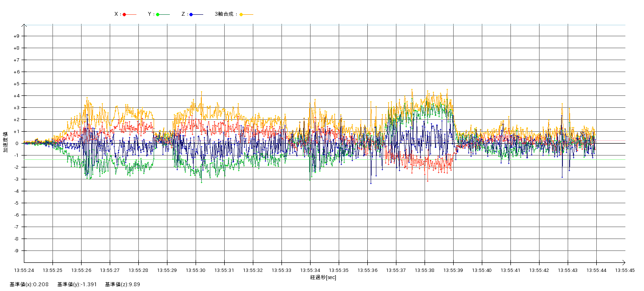The image size is (644, 291).
Task: Click the green Y legend marker
Action: tap(158, 14)
